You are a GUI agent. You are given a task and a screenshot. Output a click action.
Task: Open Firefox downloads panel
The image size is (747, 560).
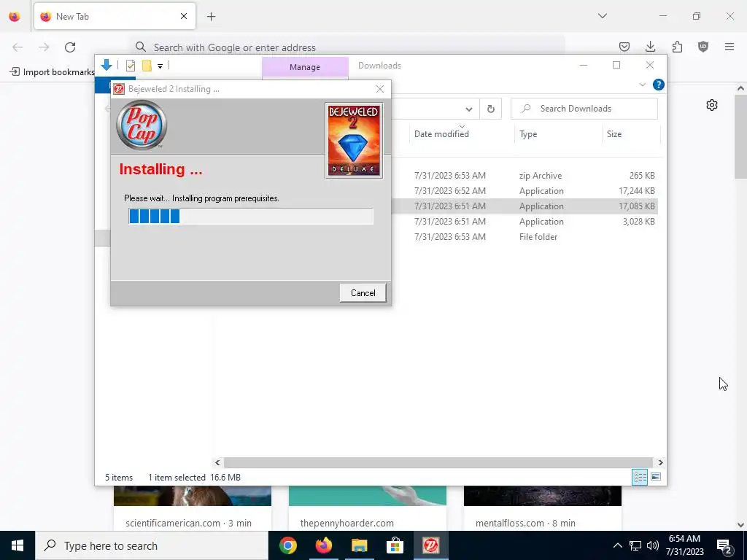(650, 47)
